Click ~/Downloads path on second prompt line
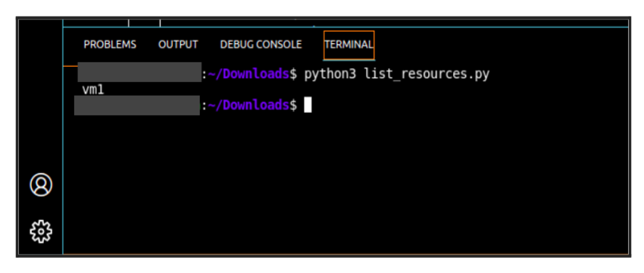 pos(248,105)
